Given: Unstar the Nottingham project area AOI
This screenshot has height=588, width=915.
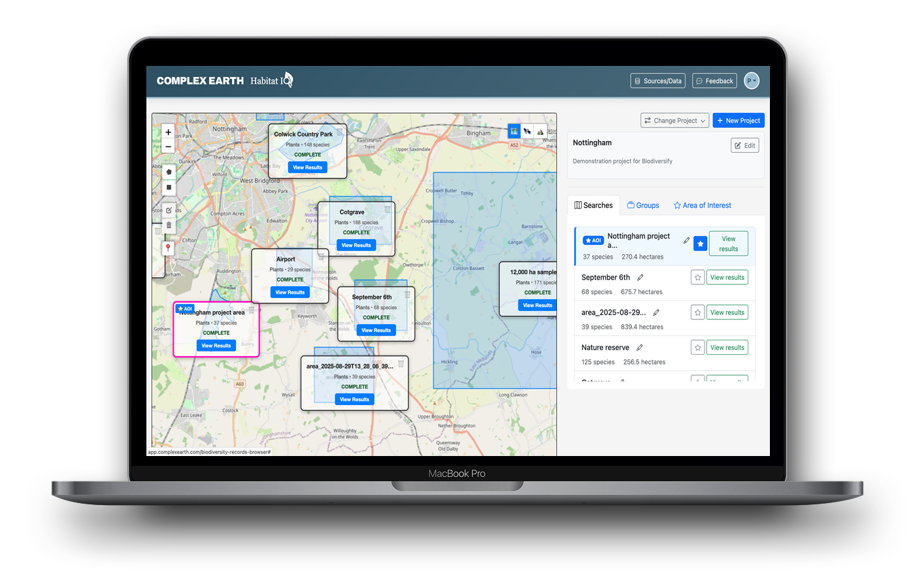Looking at the screenshot, I should (700, 244).
